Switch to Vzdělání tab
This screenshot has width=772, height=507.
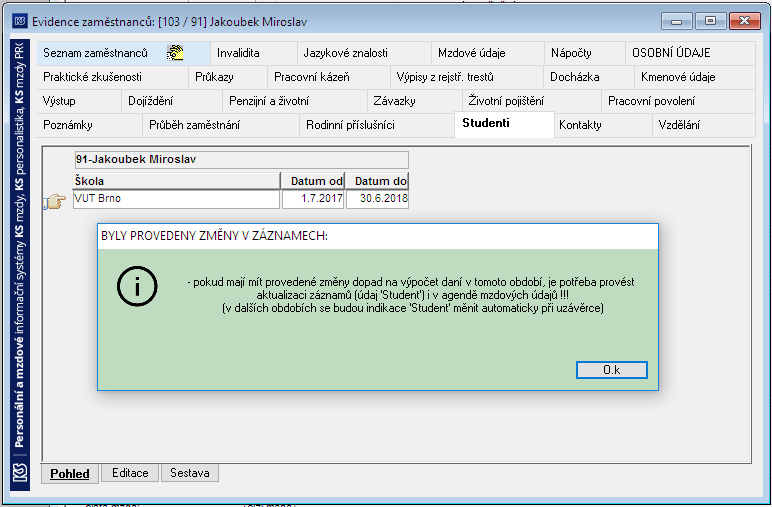(x=704, y=126)
